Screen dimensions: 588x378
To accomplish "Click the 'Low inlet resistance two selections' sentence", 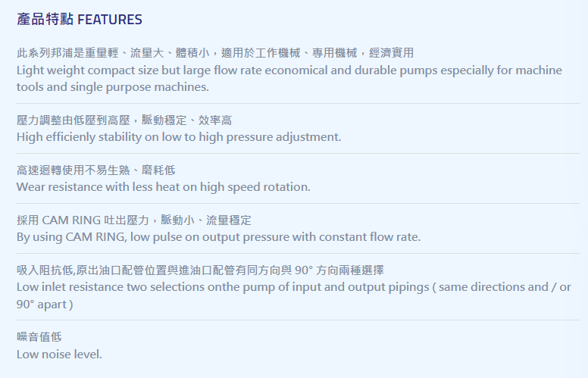I will (294, 295).
